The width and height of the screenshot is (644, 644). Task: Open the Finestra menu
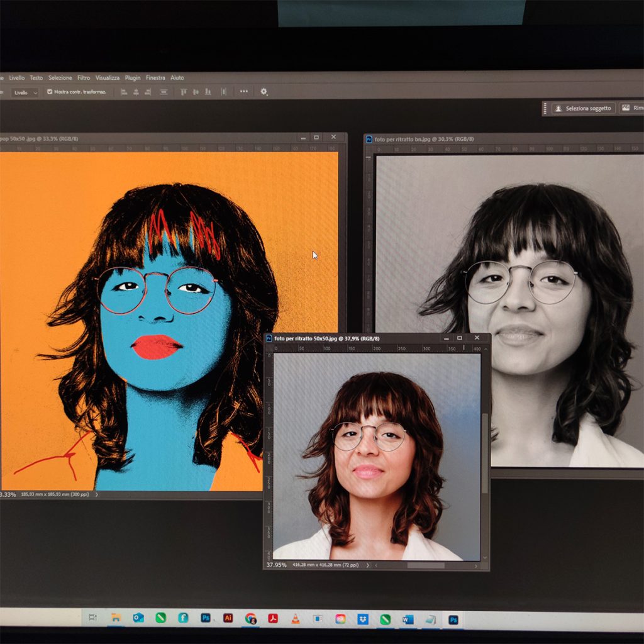coord(155,78)
